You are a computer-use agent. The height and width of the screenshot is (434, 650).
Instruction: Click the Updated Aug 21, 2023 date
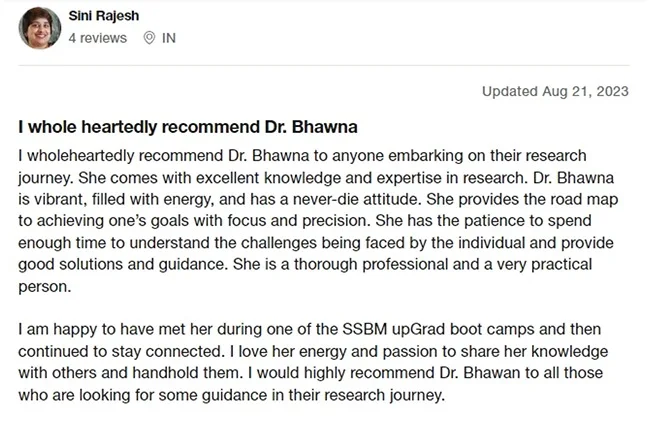555,91
